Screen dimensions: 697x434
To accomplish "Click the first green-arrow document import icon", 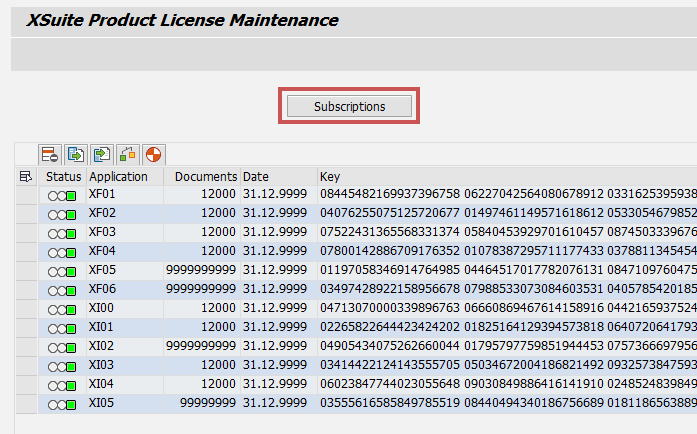I will click(x=76, y=154).
